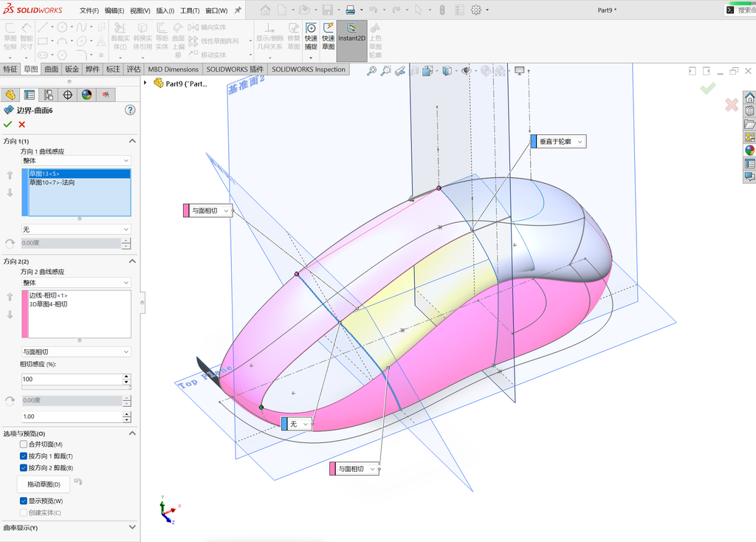Increase the 1.00 tangent length stepper

(127, 414)
